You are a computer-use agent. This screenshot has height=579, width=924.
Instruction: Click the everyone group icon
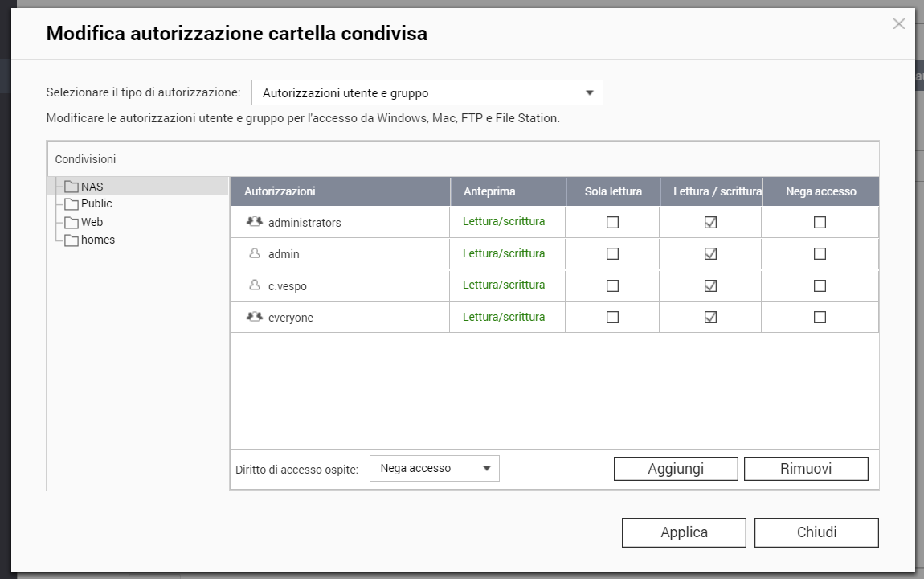[255, 317]
